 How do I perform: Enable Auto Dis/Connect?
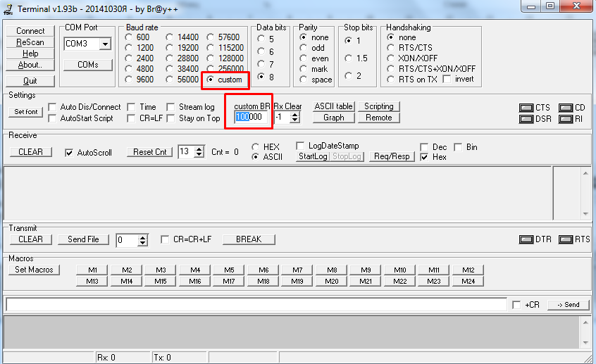point(52,107)
